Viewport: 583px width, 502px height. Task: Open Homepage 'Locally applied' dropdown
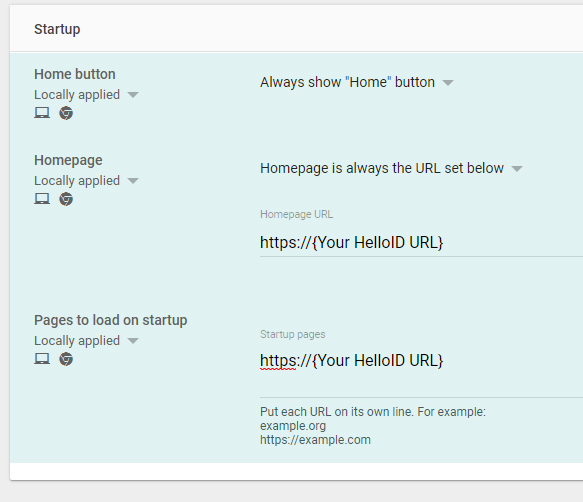coord(86,181)
